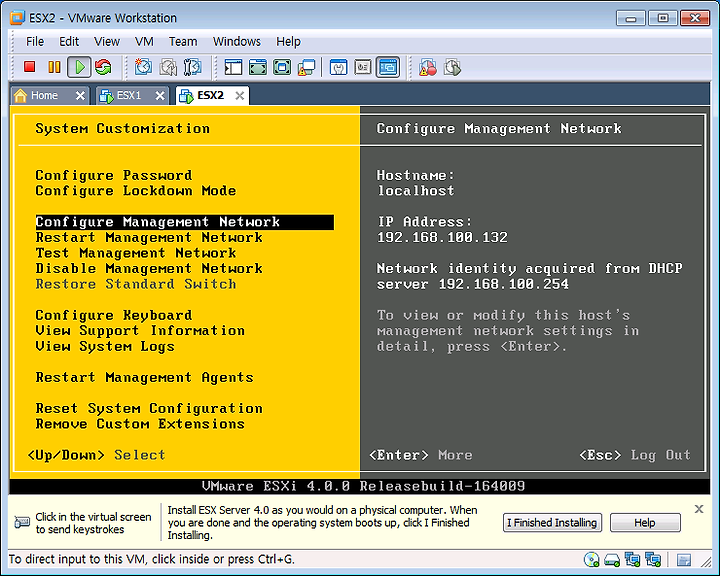Maximize the VMware Workstation window
This screenshot has height=576, width=720.
pos(663,18)
